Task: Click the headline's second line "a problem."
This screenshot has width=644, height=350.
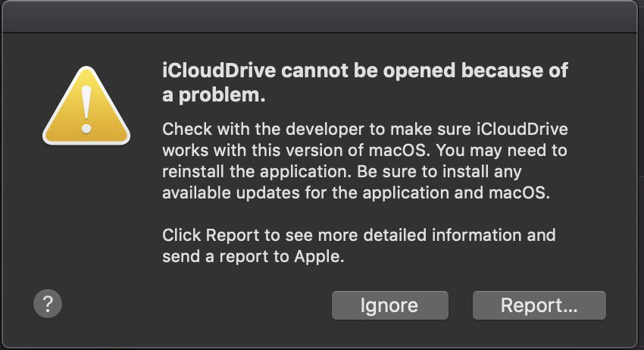Action: click(x=214, y=95)
